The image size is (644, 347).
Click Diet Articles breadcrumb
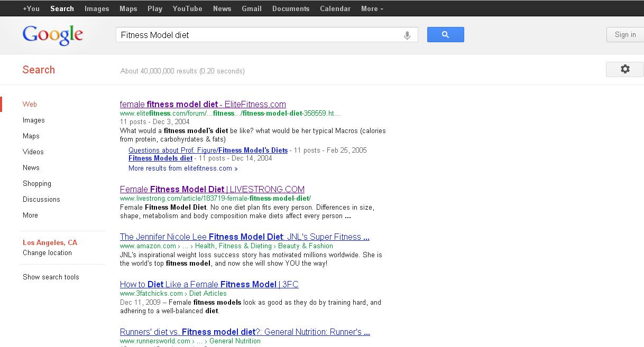208,294
